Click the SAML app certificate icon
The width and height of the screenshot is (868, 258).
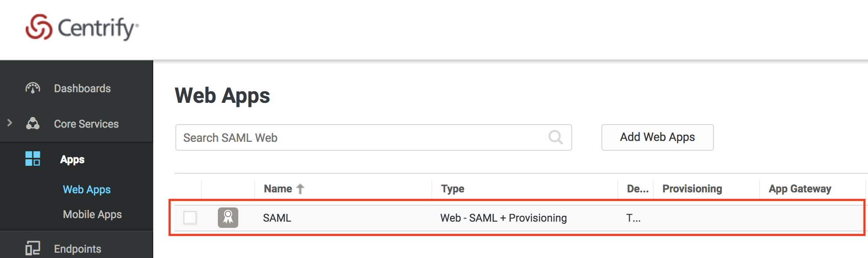point(228,218)
